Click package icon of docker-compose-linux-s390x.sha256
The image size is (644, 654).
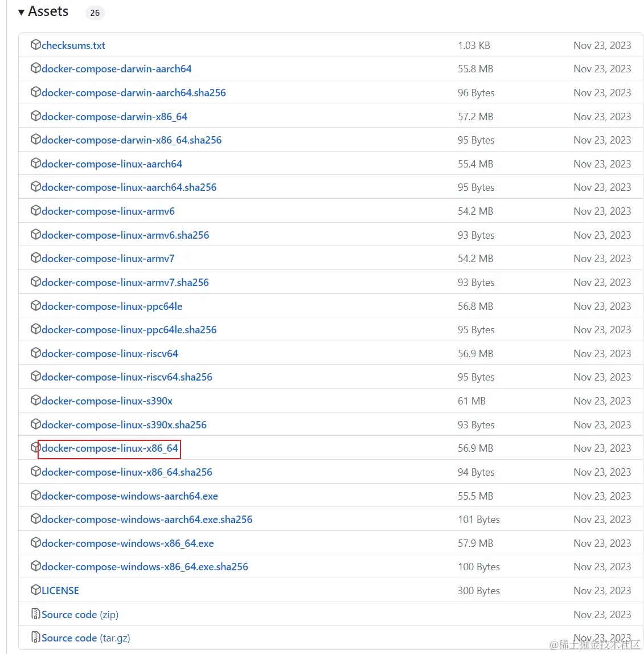coord(36,424)
